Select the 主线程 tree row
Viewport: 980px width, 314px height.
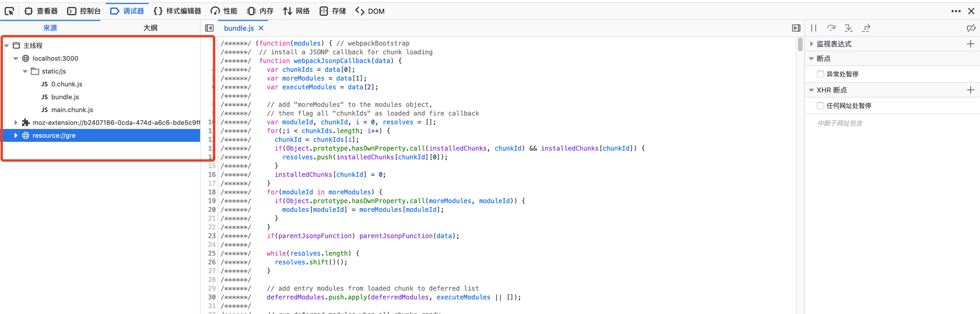(x=100, y=46)
